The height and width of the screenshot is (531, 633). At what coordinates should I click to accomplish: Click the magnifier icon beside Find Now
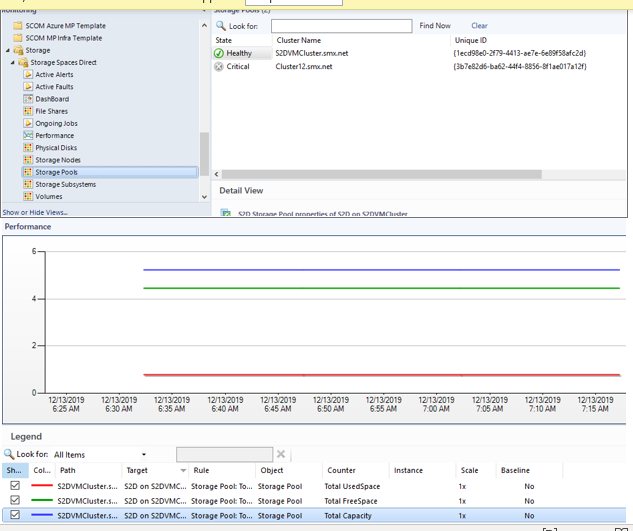[x=221, y=26]
